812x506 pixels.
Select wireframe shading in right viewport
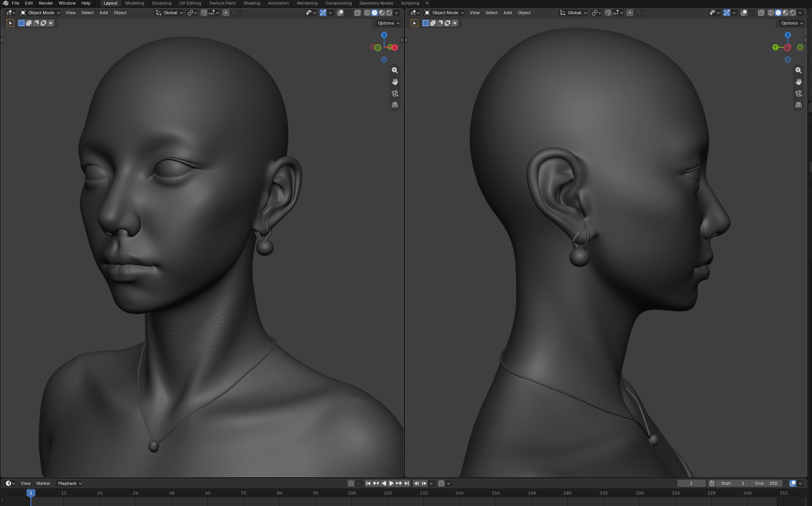pos(771,13)
